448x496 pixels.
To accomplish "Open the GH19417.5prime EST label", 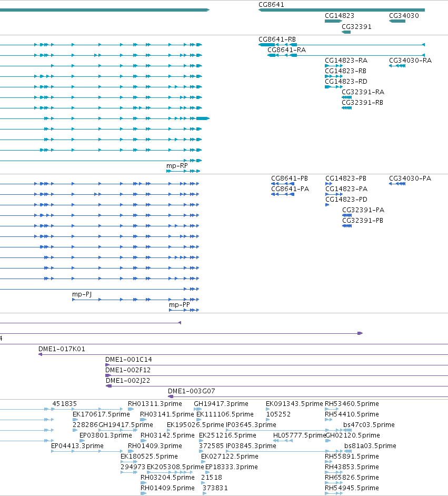I will pos(126,425).
